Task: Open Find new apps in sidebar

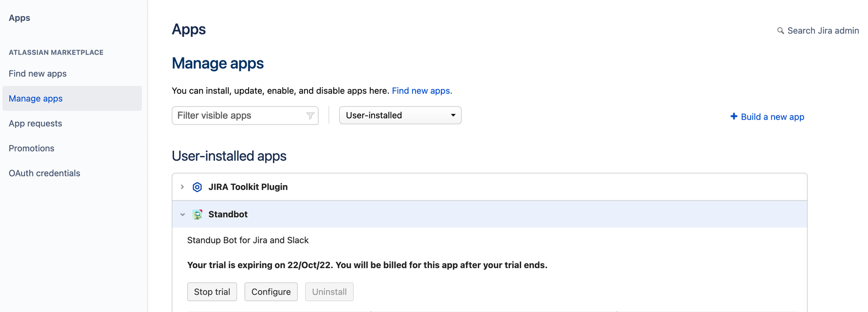Action: pyautogui.click(x=37, y=73)
